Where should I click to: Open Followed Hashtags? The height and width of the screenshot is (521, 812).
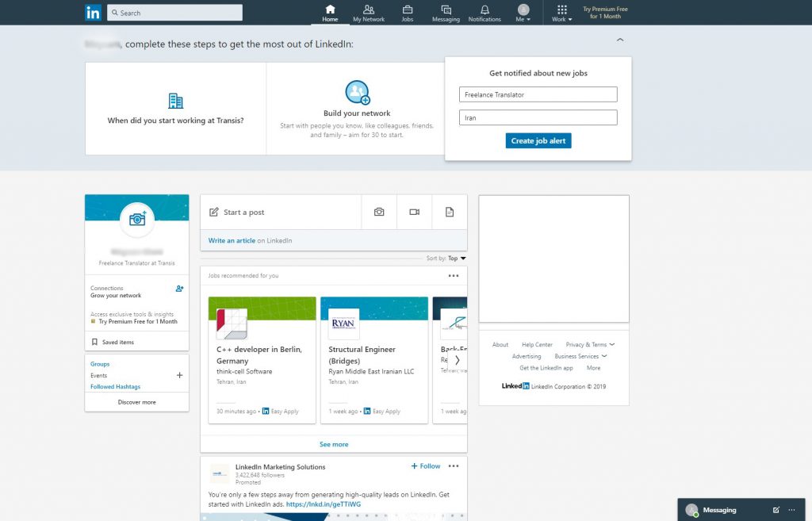click(x=116, y=387)
